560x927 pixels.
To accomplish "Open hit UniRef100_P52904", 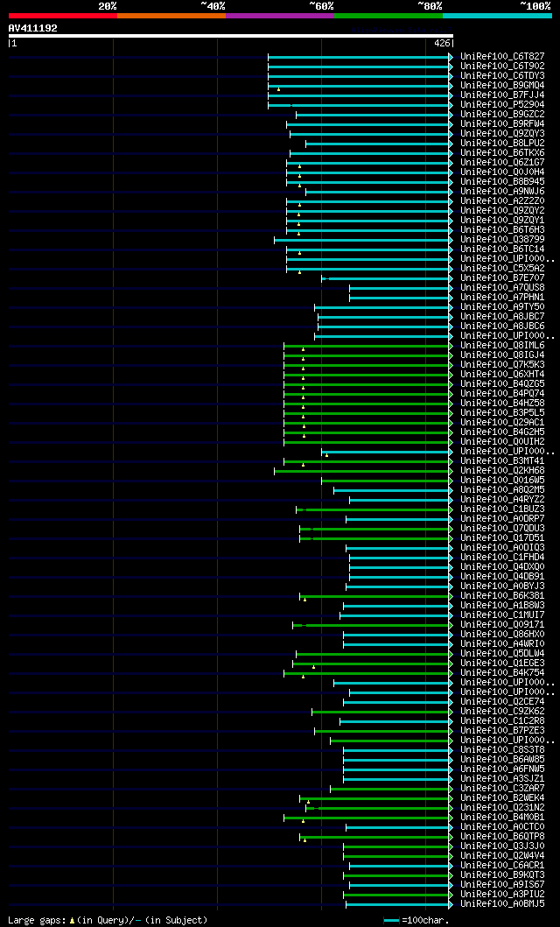I will point(503,105).
